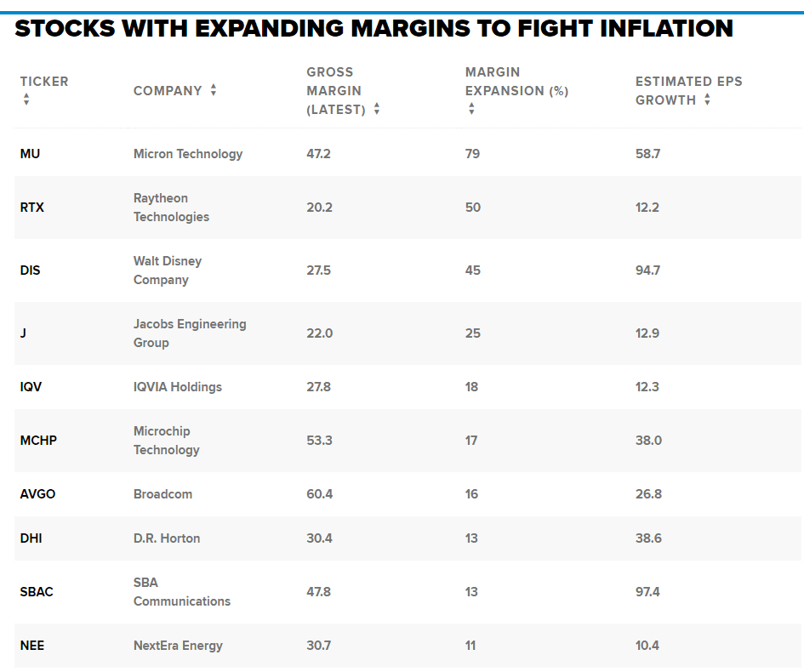804x672 pixels.
Task: Select the RTX ticker row
Action: click(x=32, y=208)
